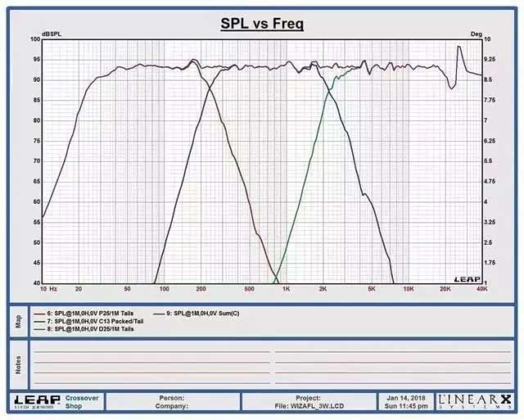Click the vertical Map panel label
Viewport: 524px width, 420px height.
click(x=19, y=320)
